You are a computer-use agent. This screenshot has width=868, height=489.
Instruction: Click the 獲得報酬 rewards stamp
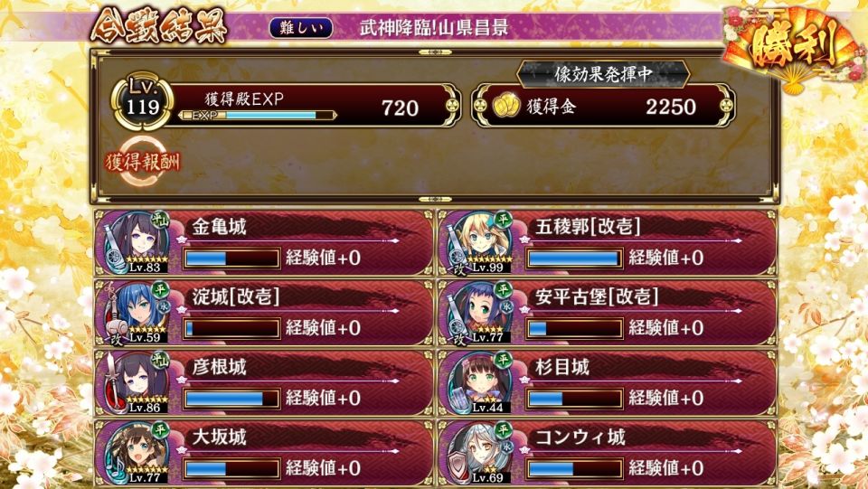(143, 162)
